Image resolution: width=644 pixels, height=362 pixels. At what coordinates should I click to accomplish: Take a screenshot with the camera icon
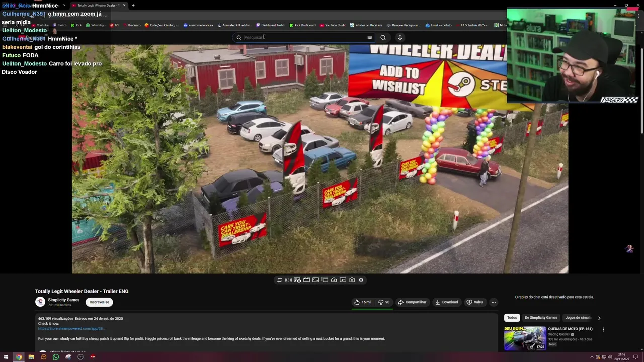point(352,280)
